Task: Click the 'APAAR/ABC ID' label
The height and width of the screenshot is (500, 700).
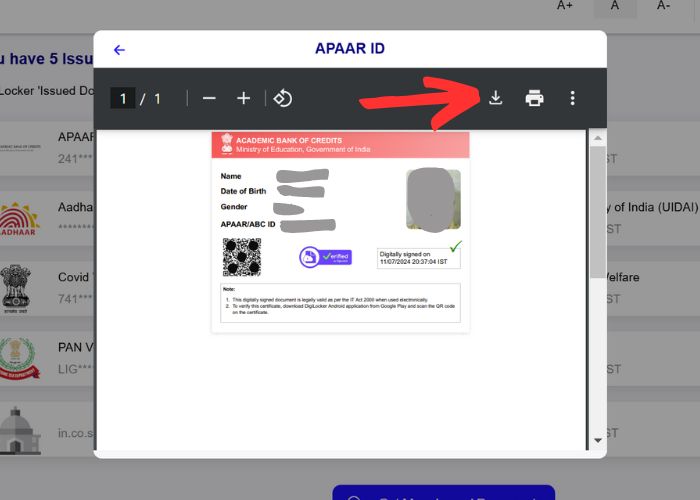Action: (x=248, y=224)
